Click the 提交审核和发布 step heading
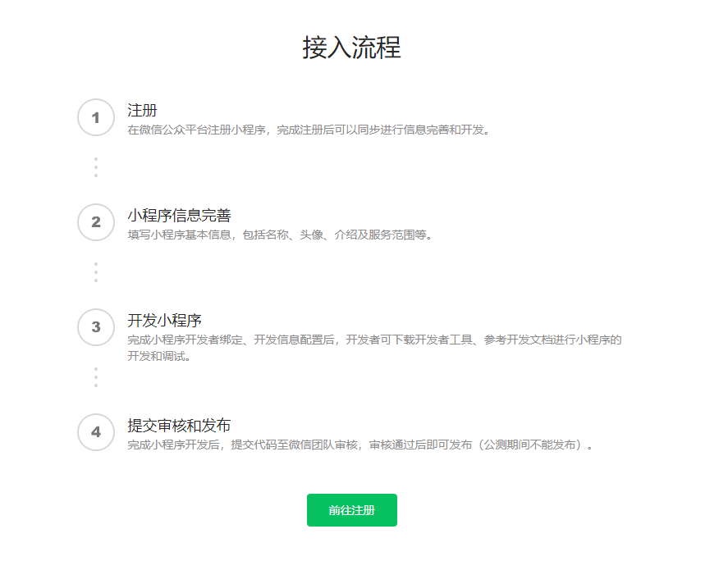Screen dimensions: 728x561 (x=179, y=426)
